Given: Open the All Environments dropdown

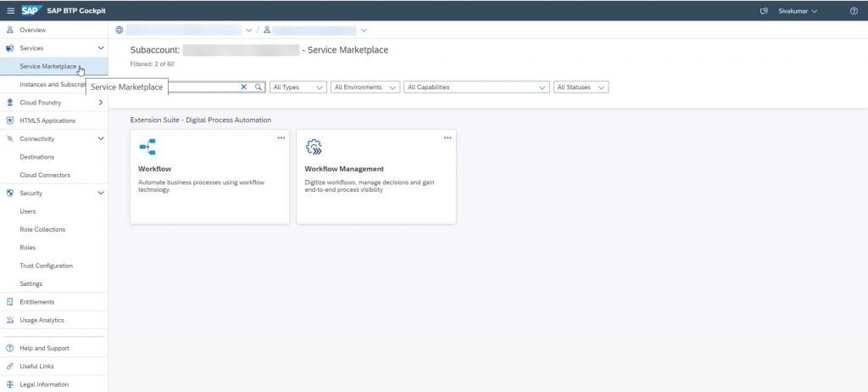Looking at the screenshot, I should pos(365,87).
